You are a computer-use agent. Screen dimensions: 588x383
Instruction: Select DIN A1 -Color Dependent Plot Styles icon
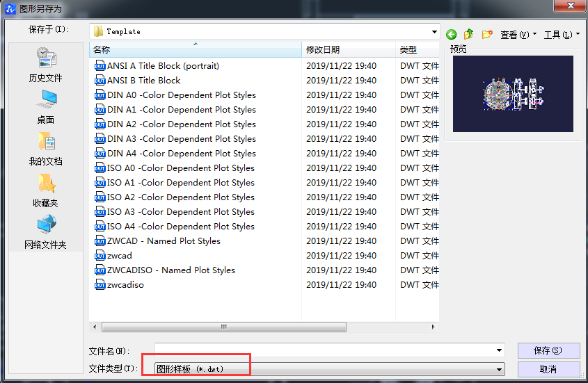(x=100, y=110)
